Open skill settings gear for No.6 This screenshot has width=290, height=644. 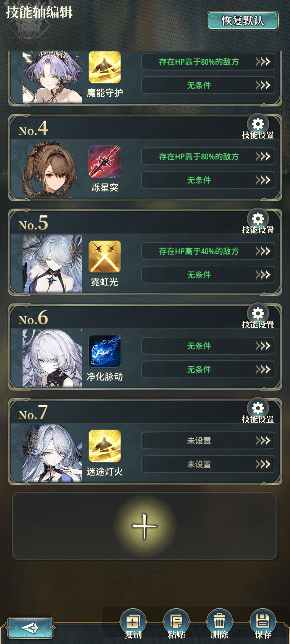258,314
